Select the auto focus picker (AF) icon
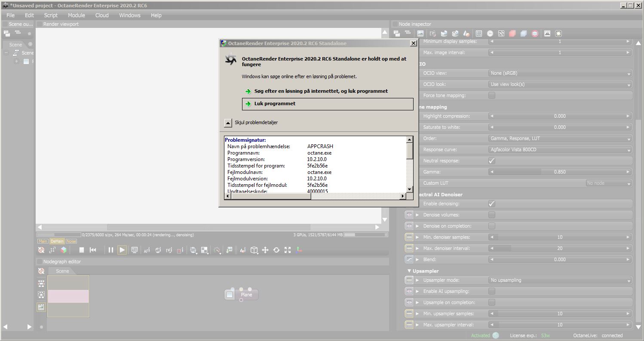This screenshot has height=341, width=644. 147,250
